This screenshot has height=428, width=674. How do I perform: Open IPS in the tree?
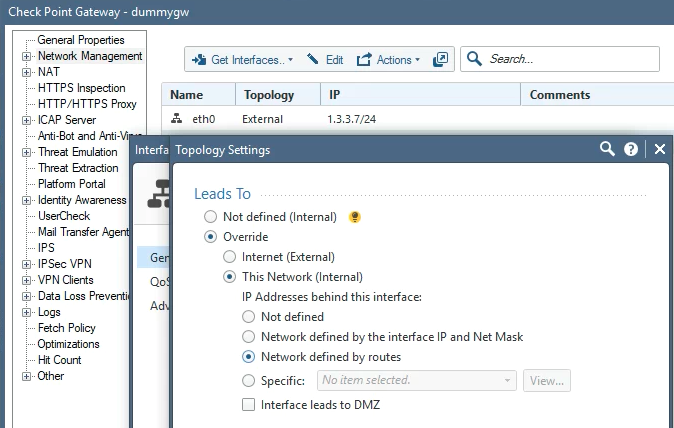pos(46,248)
